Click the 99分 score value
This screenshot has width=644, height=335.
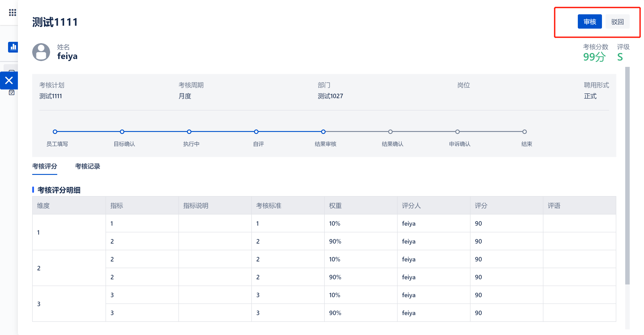(594, 57)
